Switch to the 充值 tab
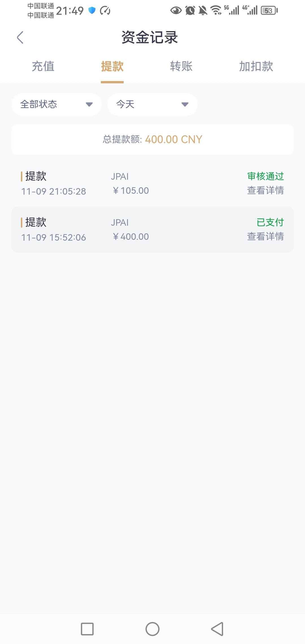Screen dimensions: 305x644 tap(43, 67)
